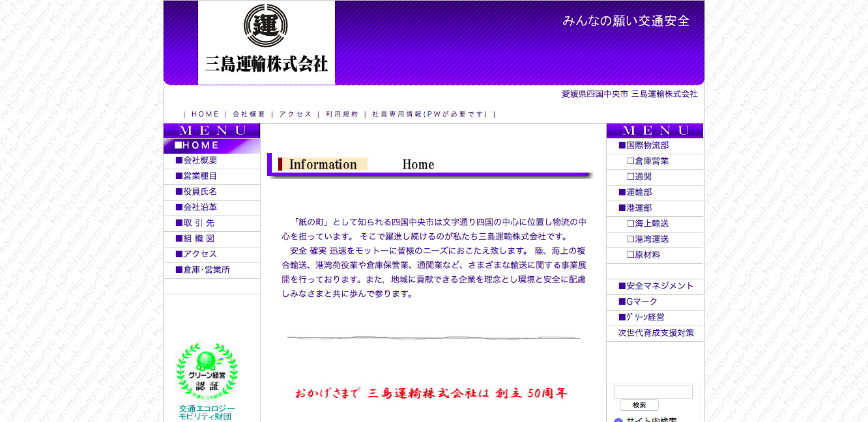Click the Information heading label
Viewport: 868px width, 422px height.
(x=323, y=164)
